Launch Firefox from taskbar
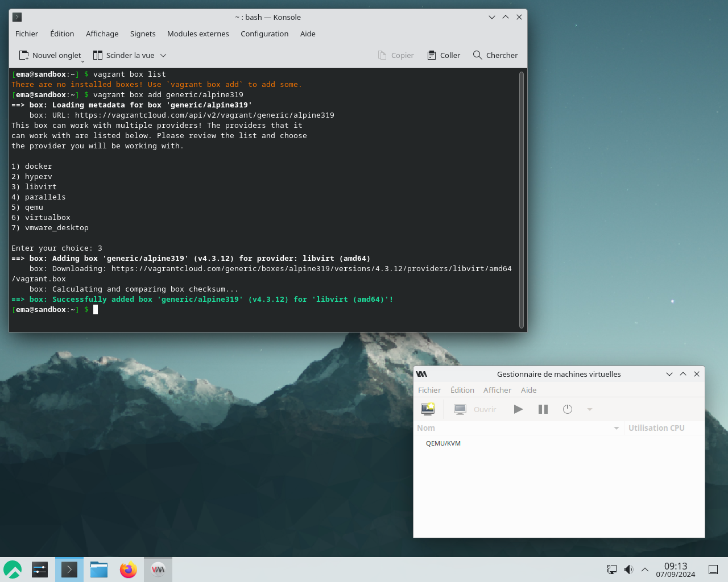Viewport: 728px width, 582px height. click(x=129, y=569)
